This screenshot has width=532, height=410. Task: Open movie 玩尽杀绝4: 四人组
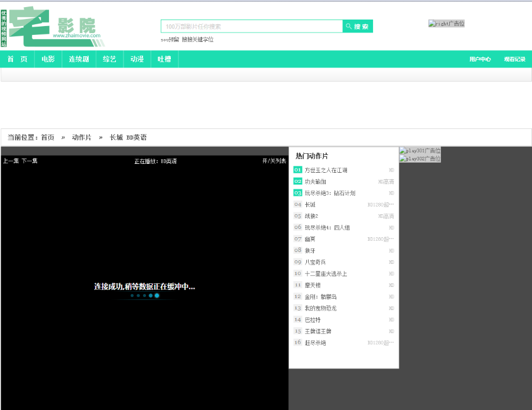coord(327,228)
